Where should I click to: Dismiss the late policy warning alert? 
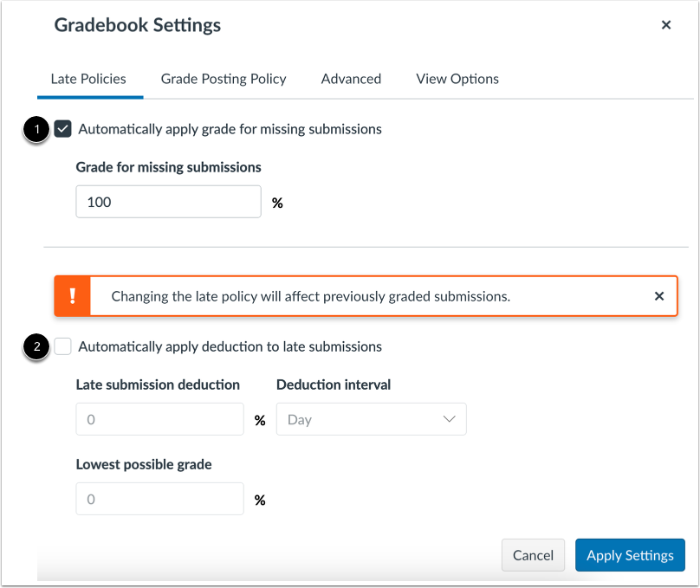(659, 296)
